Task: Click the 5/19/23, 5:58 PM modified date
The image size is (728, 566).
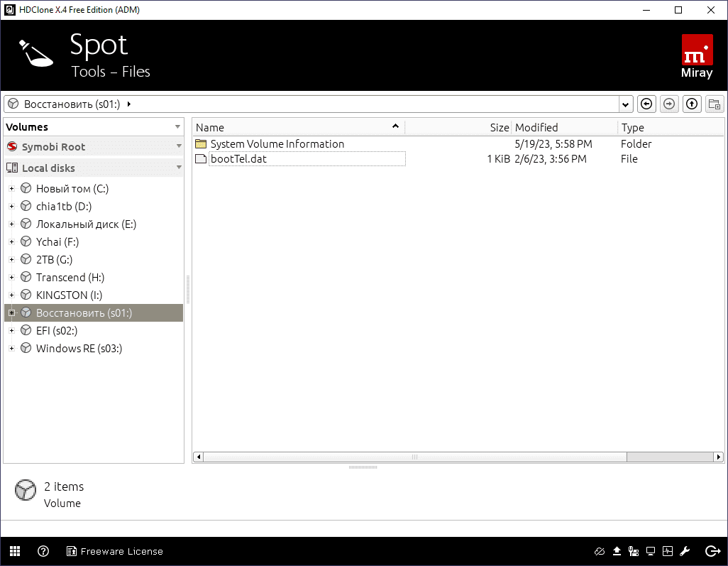Action: point(553,144)
